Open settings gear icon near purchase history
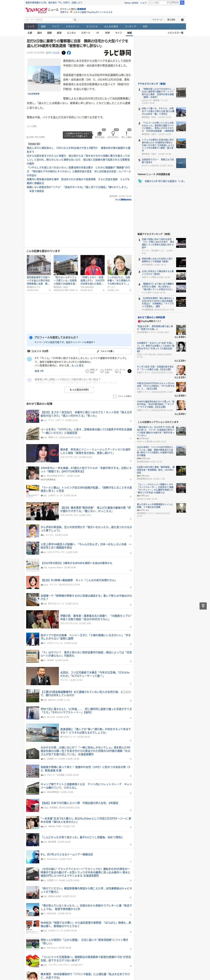 pyautogui.click(x=182, y=20)
